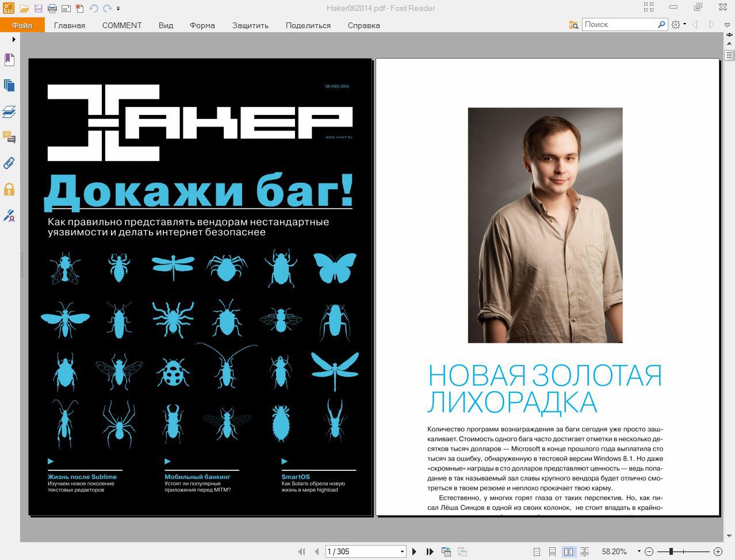
Task: Click the vertical scrollbar thumb
Action: click(x=729, y=56)
